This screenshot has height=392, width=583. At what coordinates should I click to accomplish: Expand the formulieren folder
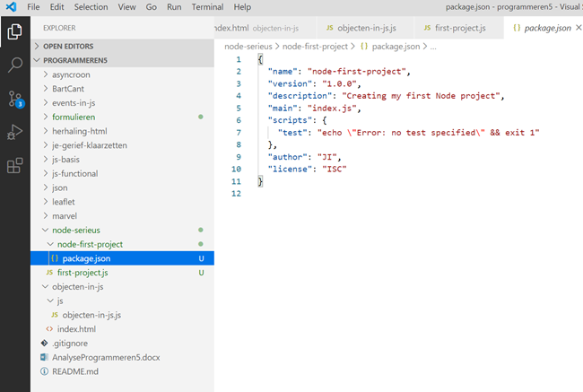pyautogui.click(x=122, y=117)
